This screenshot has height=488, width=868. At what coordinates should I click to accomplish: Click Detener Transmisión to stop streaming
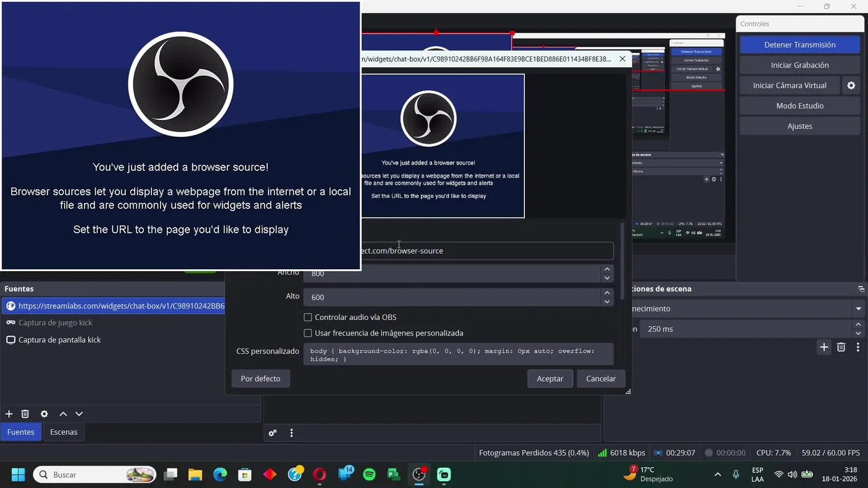click(800, 45)
